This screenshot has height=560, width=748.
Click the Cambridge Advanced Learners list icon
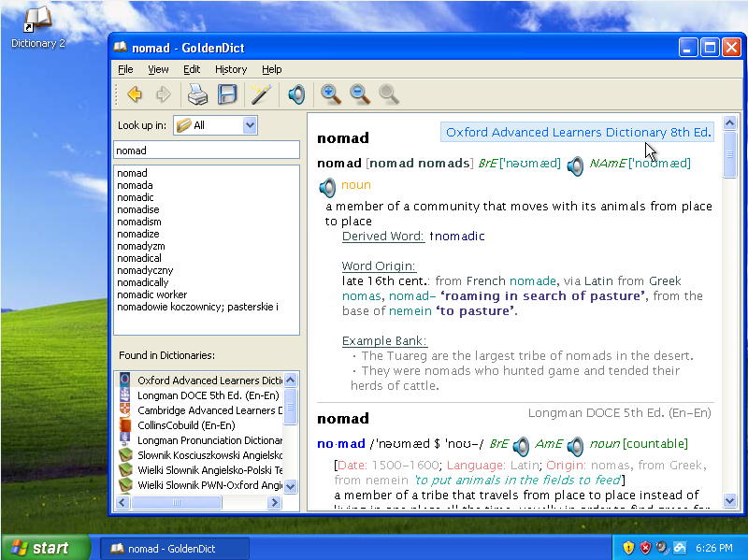click(x=125, y=409)
